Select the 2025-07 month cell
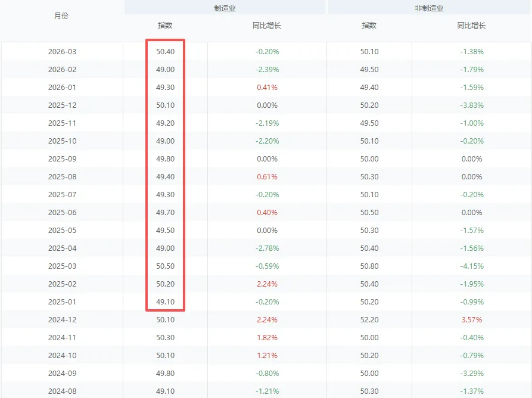 click(x=62, y=195)
